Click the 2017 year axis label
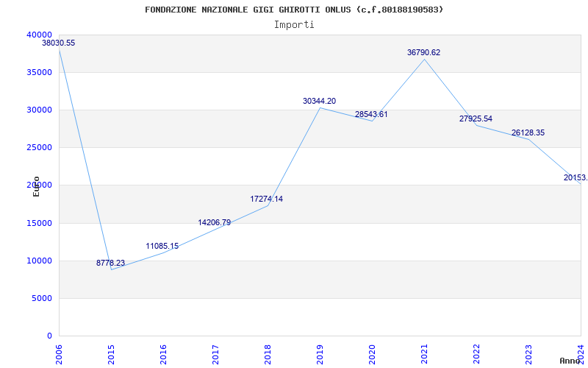 215,355
